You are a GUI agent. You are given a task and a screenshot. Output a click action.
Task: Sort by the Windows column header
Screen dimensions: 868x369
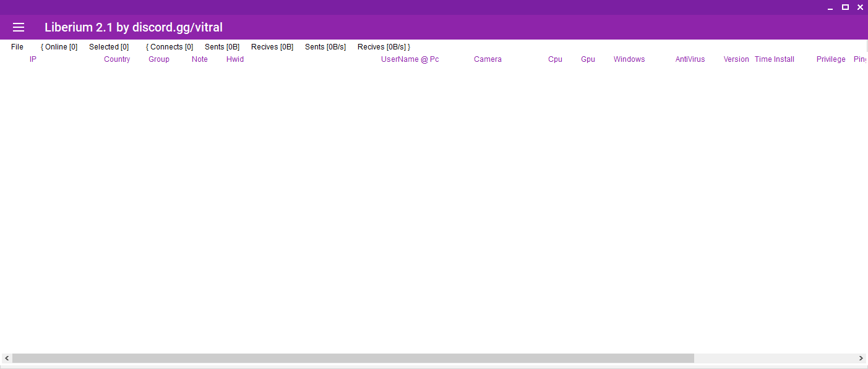(x=629, y=59)
